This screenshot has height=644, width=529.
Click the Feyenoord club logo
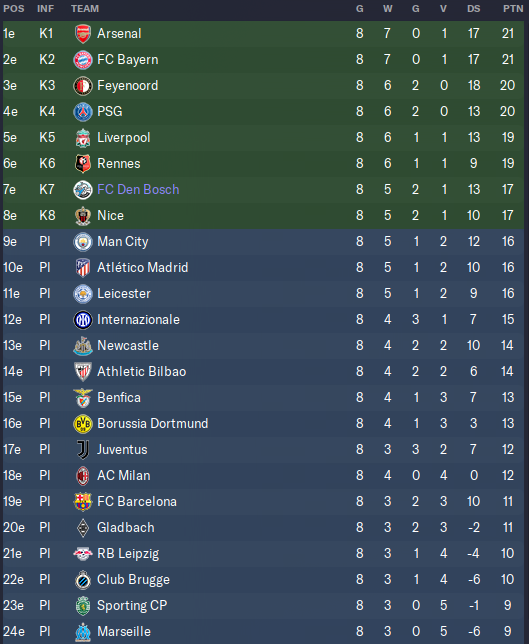83,86
